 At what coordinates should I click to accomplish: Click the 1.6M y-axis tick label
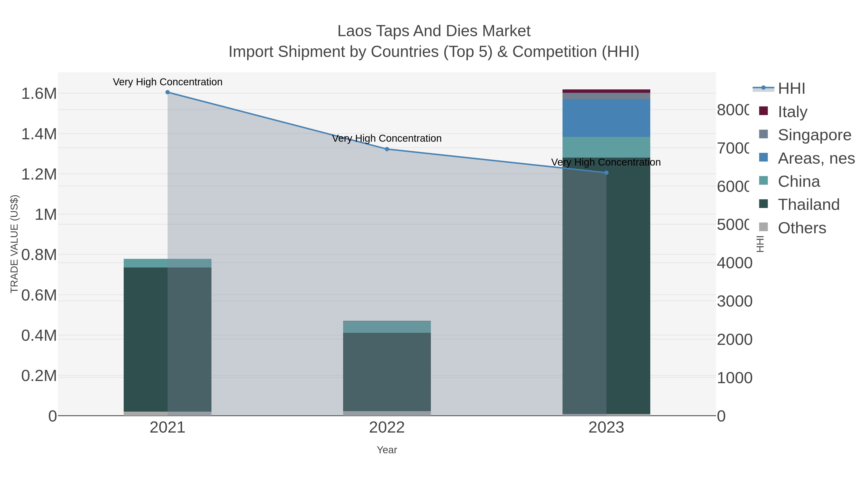[x=39, y=94]
